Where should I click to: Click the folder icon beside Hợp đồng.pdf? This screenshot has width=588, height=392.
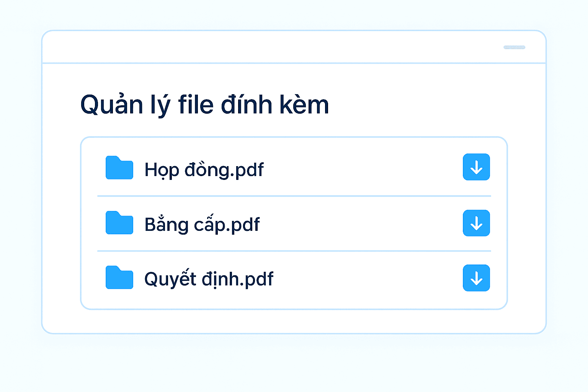tap(119, 168)
